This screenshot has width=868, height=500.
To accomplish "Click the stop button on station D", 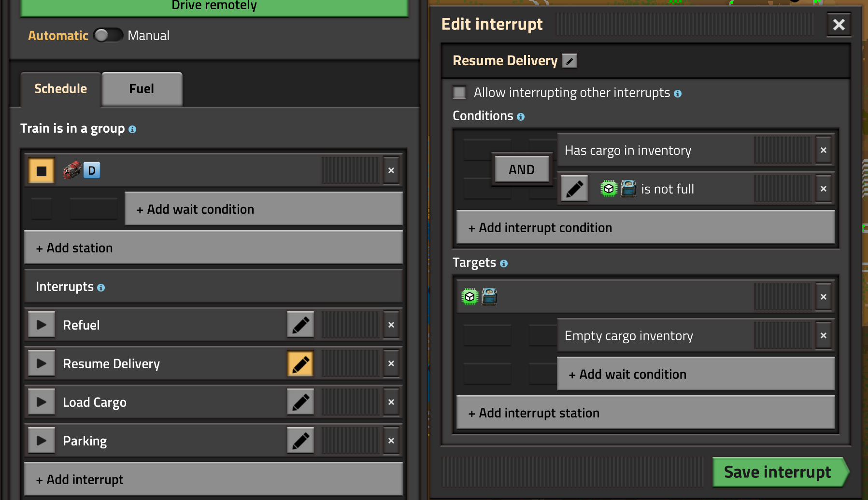I will point(42,170).
